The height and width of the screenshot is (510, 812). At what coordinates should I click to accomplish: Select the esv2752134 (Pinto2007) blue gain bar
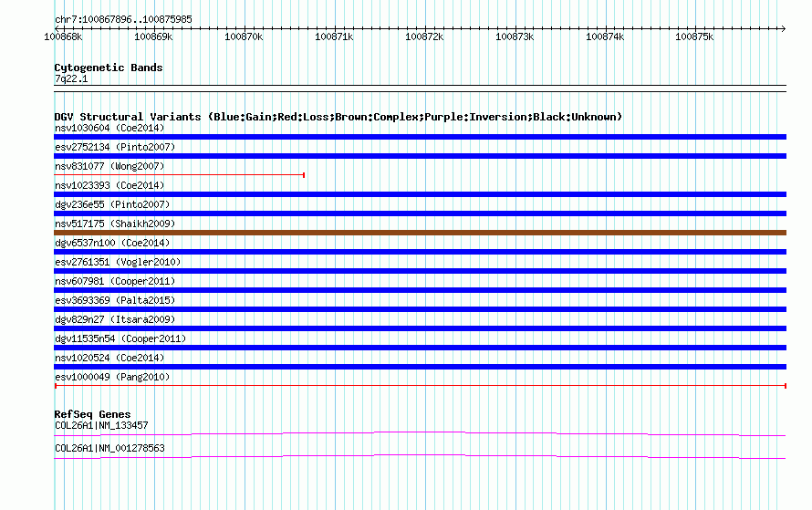coord(420,156)
